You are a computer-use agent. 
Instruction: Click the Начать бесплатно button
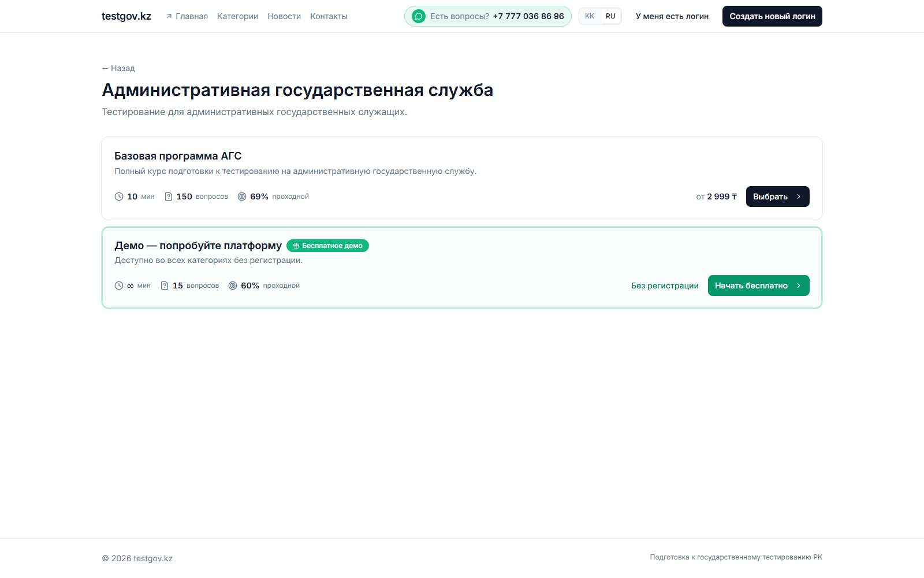pos(759,286)
